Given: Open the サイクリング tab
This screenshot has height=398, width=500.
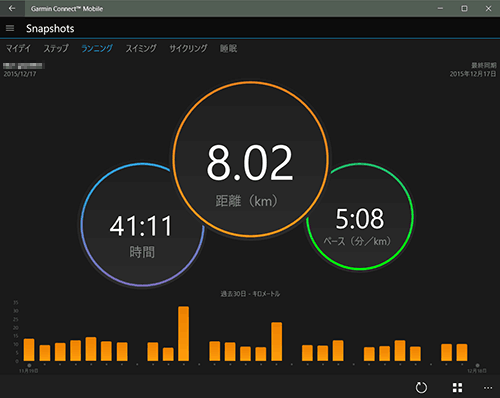Looking at the screenshot, I should [188, 49].
